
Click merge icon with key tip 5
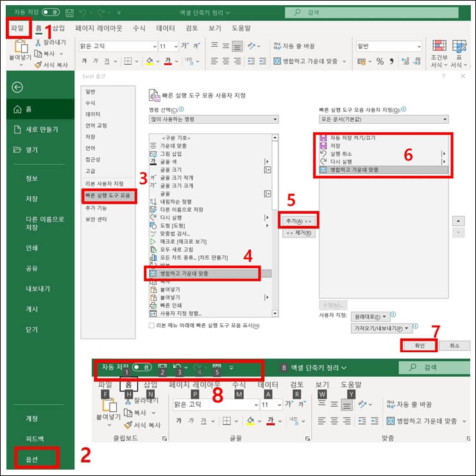click(x=217, y=368)
